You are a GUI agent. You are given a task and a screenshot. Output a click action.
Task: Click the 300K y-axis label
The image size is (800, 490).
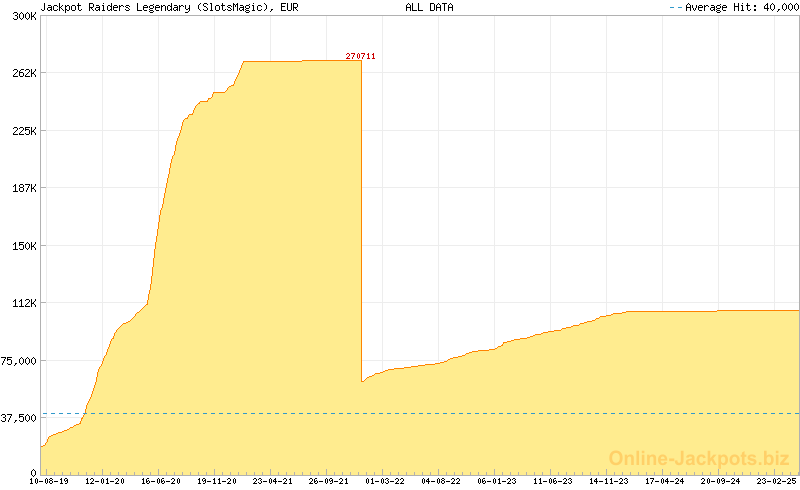point(23,17)
